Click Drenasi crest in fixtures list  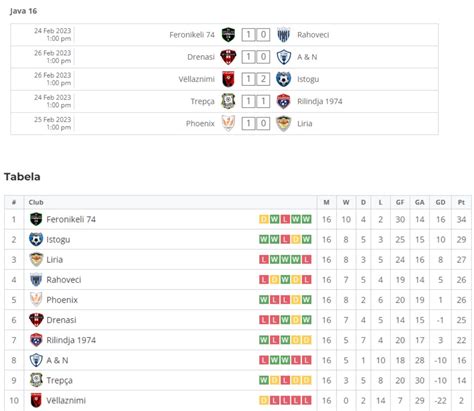click(228, 57)
